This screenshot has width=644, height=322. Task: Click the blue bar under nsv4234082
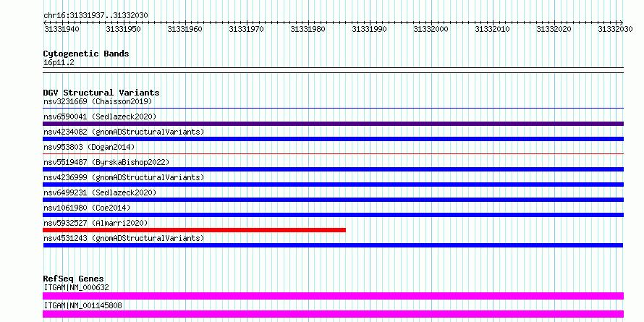pos(333,139)
